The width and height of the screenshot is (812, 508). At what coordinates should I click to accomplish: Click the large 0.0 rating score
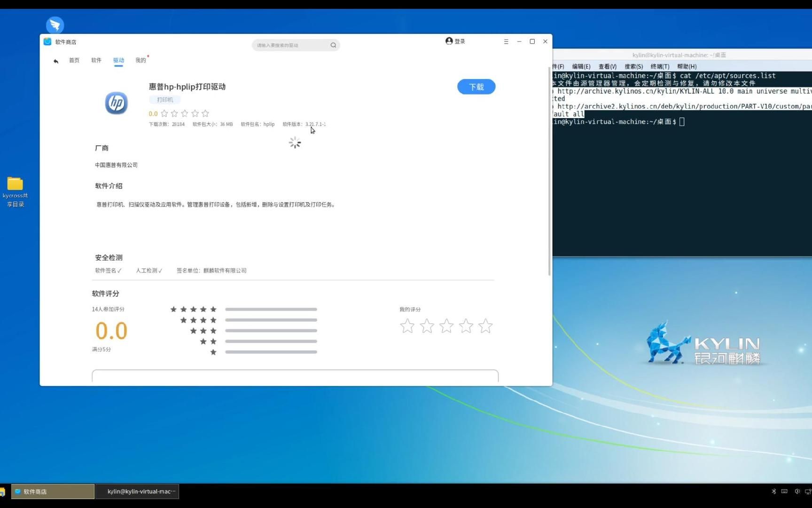[x=111, y=331]
